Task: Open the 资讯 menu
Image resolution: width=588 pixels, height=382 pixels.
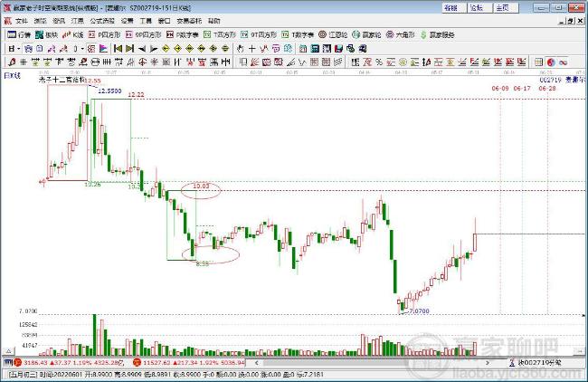Action: (x=59, y=21)
